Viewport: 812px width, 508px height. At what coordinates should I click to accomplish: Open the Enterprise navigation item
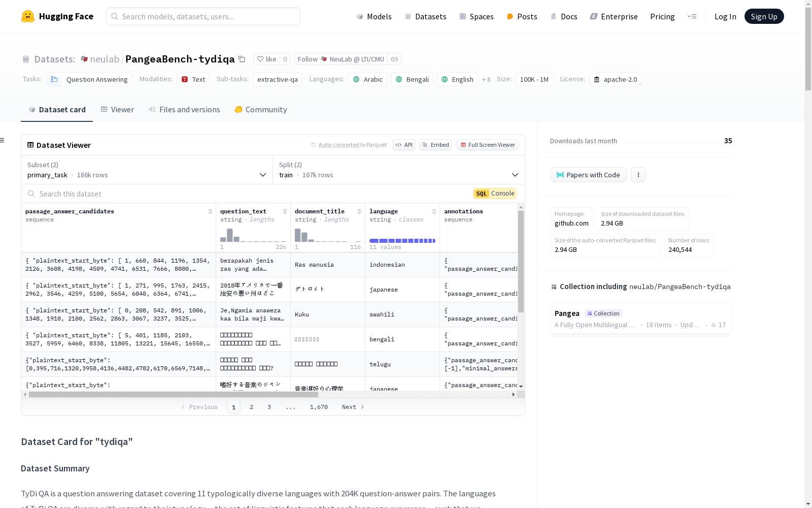[614, 16]
